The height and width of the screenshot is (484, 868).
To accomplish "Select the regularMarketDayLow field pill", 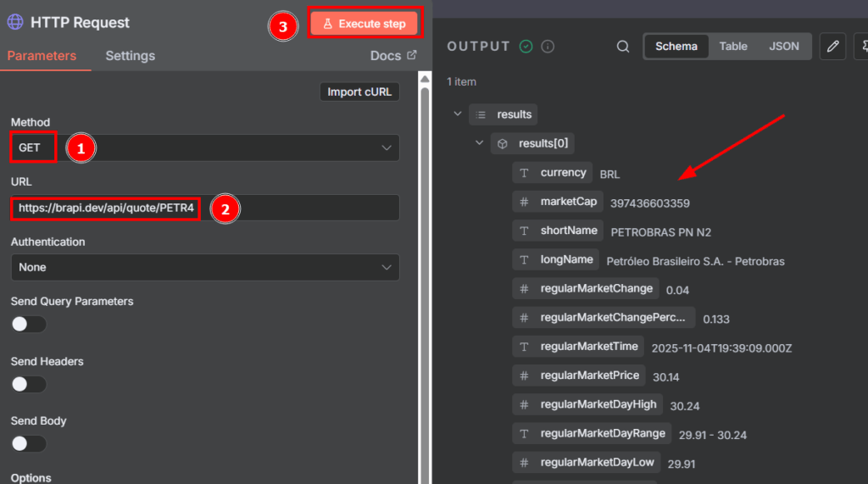I will pos(587,463).
